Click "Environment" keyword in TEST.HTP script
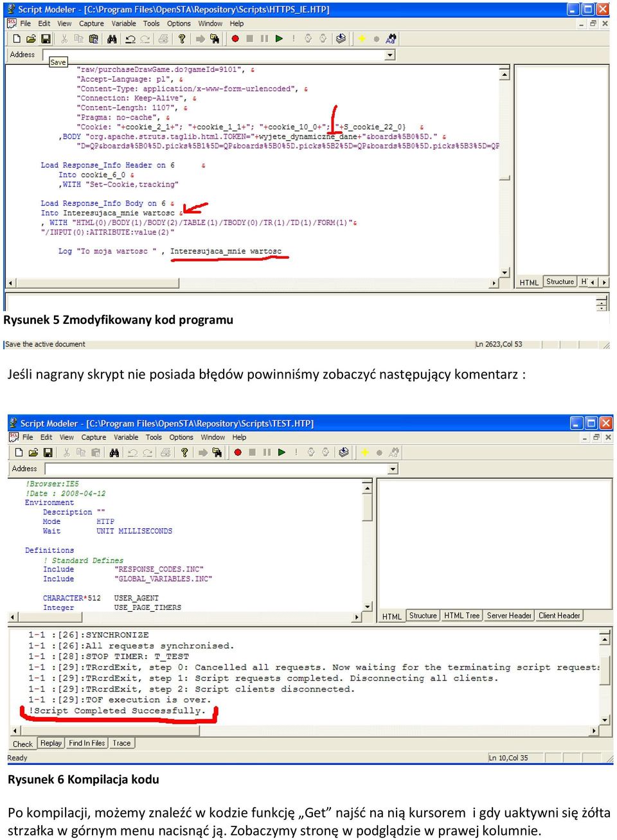617x840 pixels. pyautogui.click(x=49, y=503)
